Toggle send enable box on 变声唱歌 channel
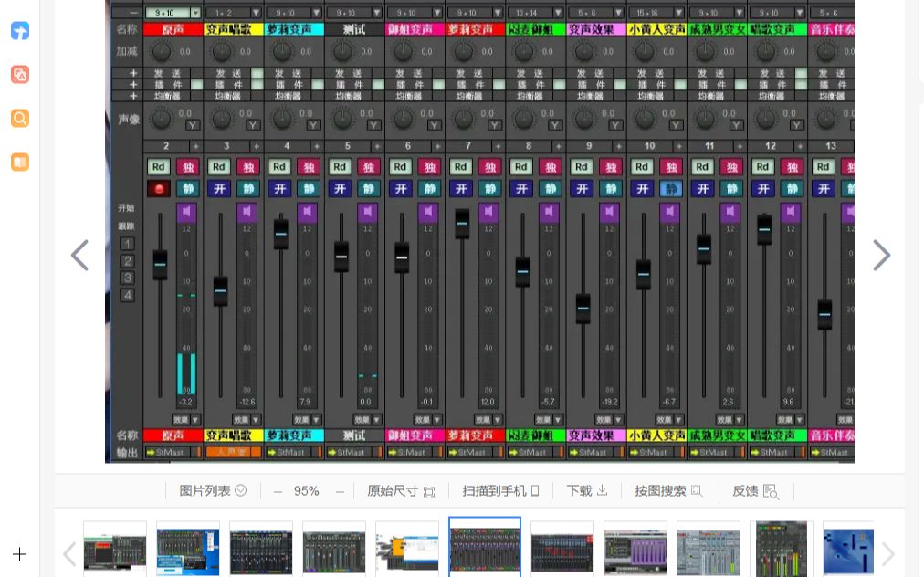The width and height of the screenshot is (924, 577). pyautogui.click(x=257, y=73)
